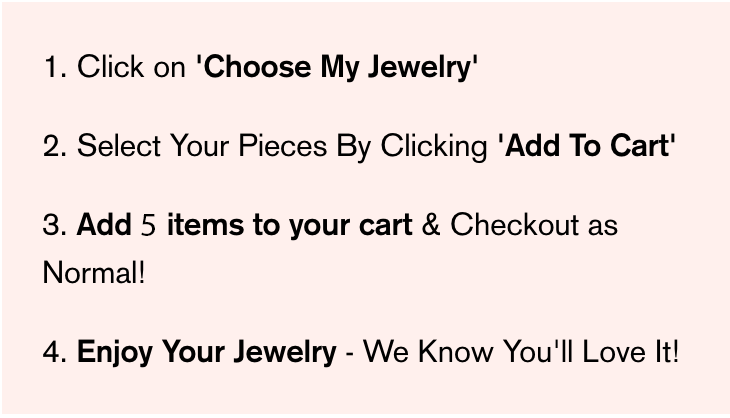This screenshot has height=418, width=730.
Task: Click the step number '4.' marker
Action: click(55, 351)
